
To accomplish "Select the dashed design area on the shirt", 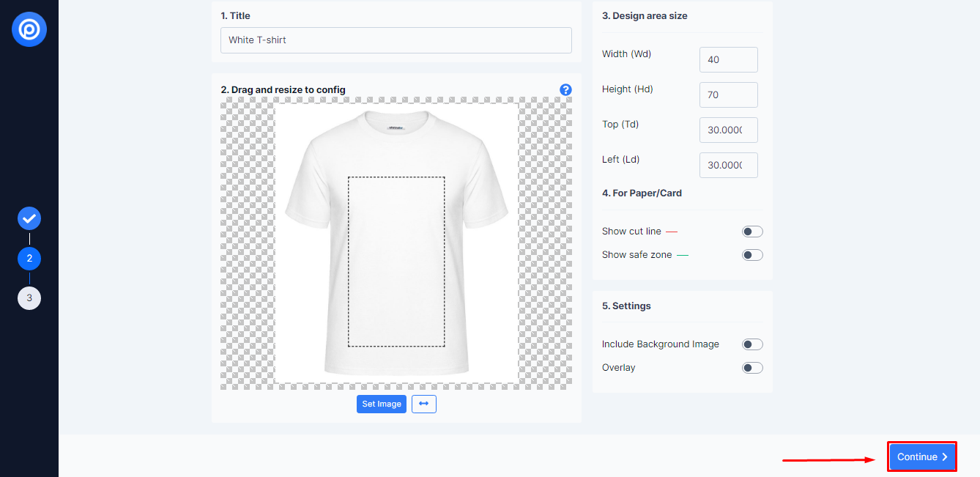I will (x=396, y=262).
